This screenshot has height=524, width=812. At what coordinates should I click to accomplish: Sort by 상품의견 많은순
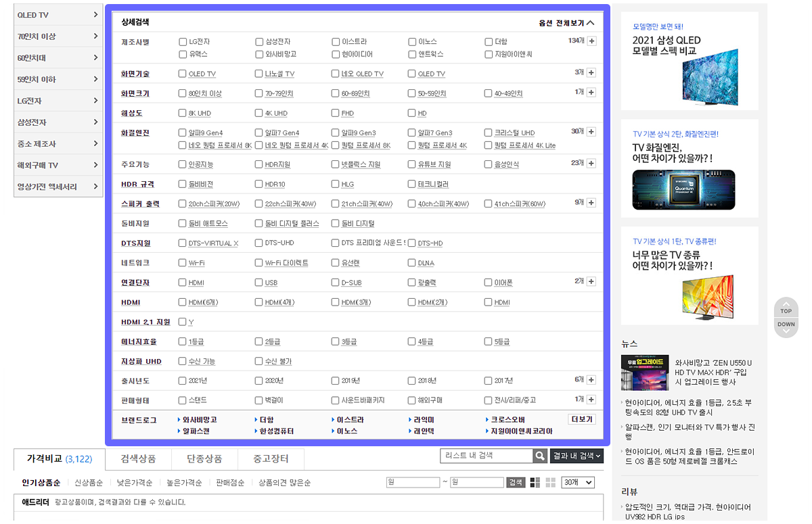[285, 483]
